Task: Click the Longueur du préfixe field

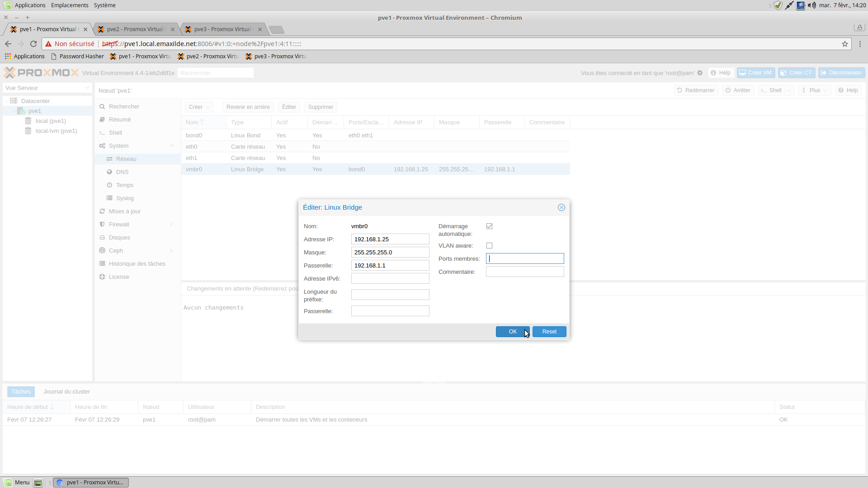Action: 390,295
